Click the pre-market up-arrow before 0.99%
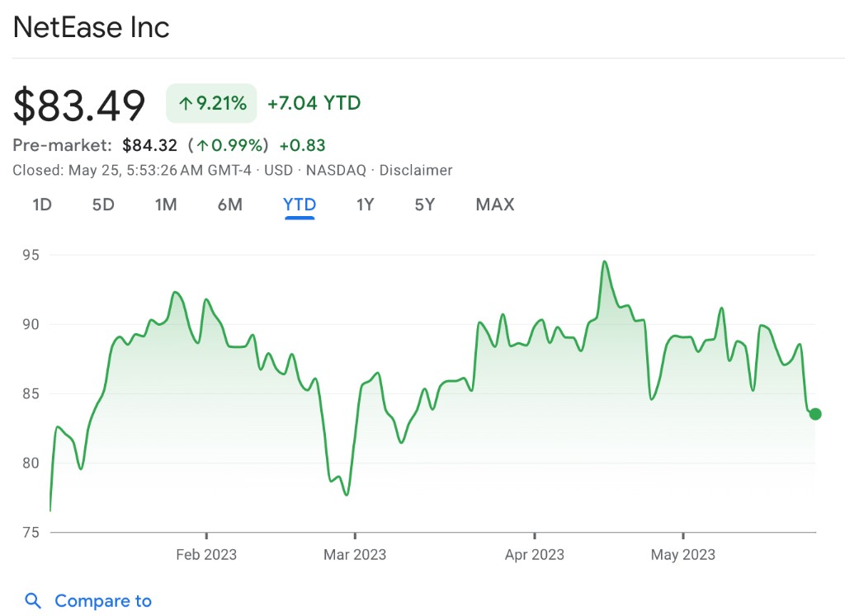 pyautogui.click(x=202, y=146)
